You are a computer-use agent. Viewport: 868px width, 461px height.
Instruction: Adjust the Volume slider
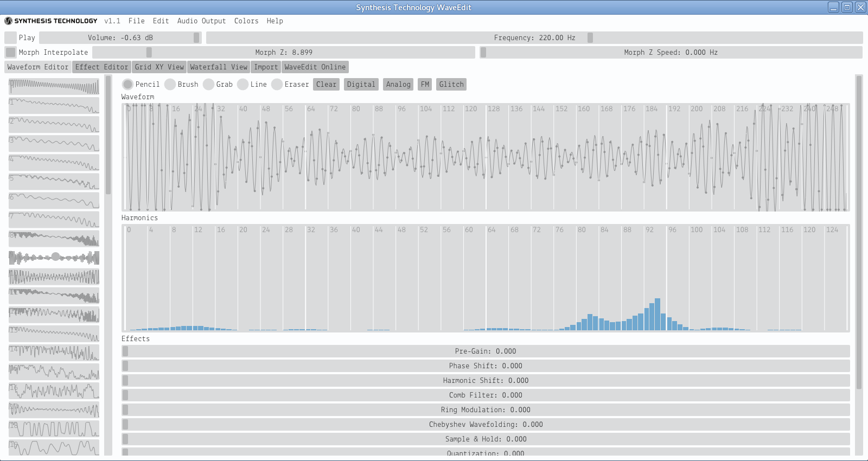120,37
